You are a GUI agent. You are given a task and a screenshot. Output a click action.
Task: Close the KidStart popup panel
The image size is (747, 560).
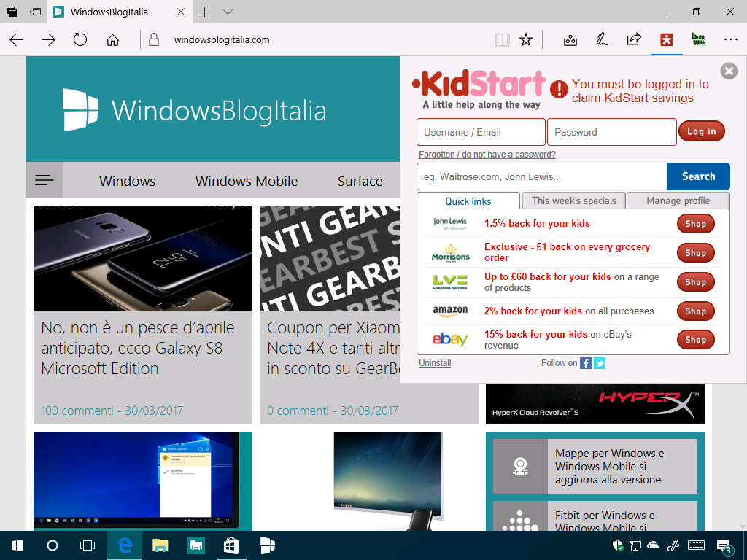click(x=729, y=71)
